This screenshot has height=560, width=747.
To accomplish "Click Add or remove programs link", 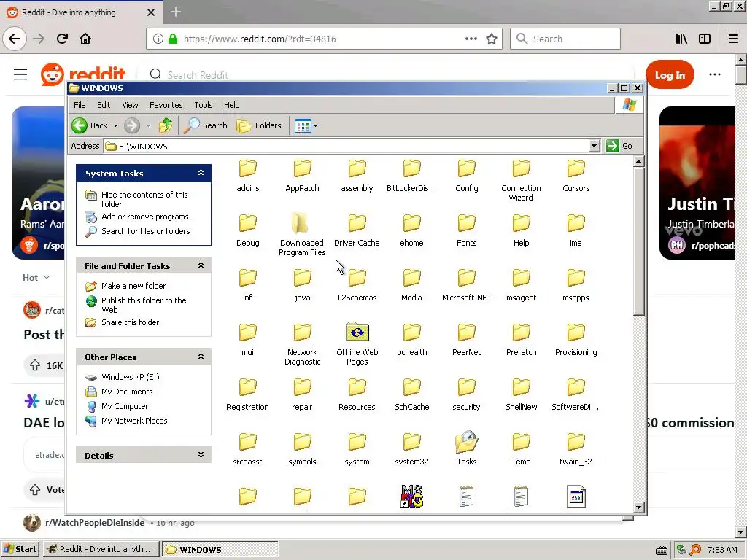I will [145, 217].
